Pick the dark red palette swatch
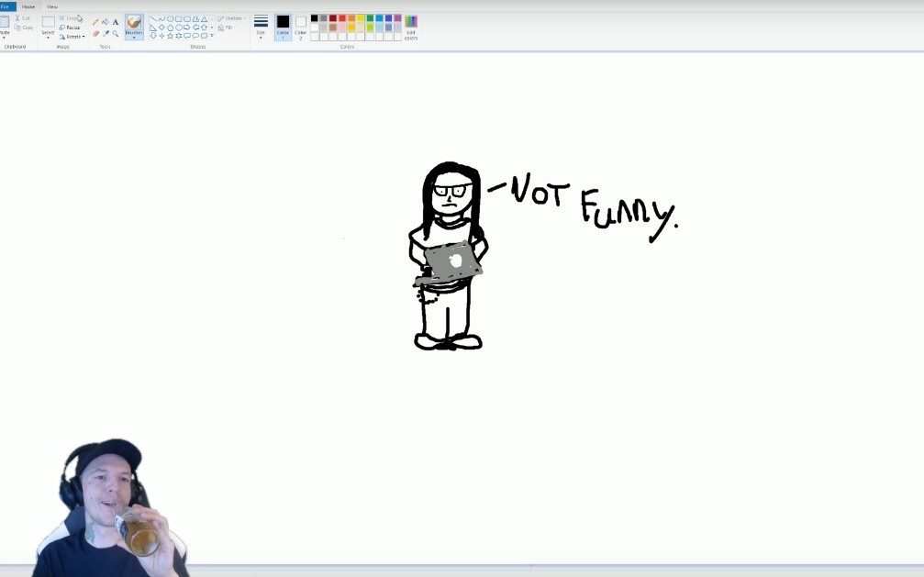This screenshot has height=577, width=924. (333, 18)
